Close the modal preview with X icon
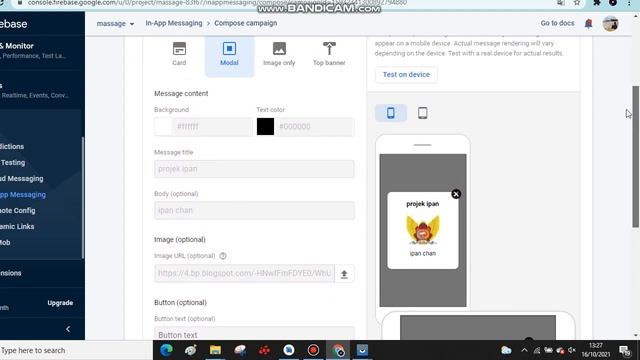The height and width of the screenshot is (360, 640). [456, 194]
